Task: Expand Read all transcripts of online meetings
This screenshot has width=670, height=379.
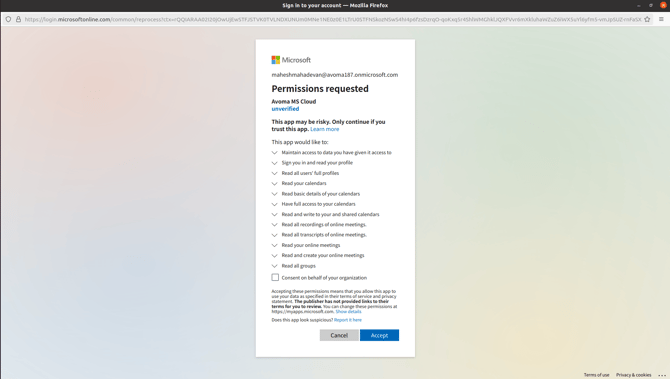Action: point(274,235)
